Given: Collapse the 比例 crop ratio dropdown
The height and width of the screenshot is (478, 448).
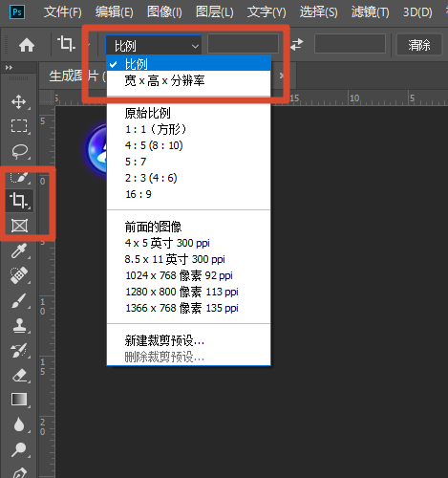Looking at the screenshot, I should point(154,45).
